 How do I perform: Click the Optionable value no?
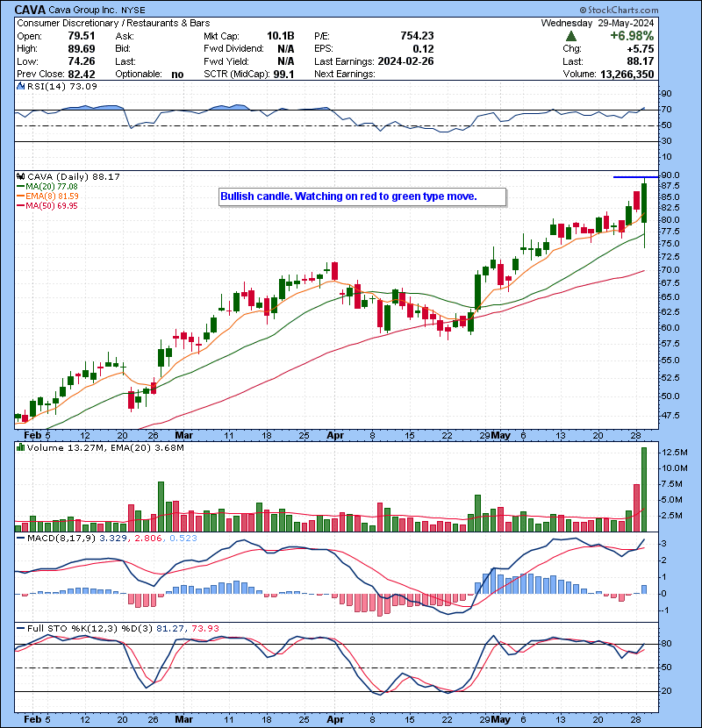click(177, 75)
